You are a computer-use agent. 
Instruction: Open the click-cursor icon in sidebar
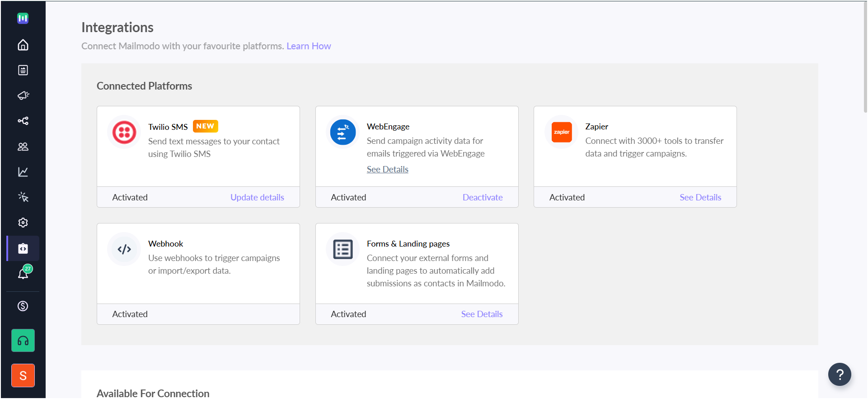point(23,197)
